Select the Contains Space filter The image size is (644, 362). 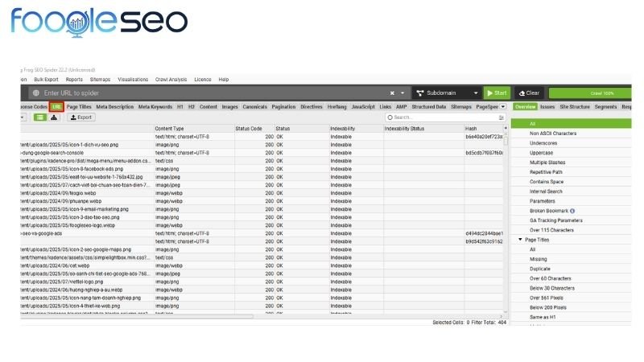(x=547, y=182)
